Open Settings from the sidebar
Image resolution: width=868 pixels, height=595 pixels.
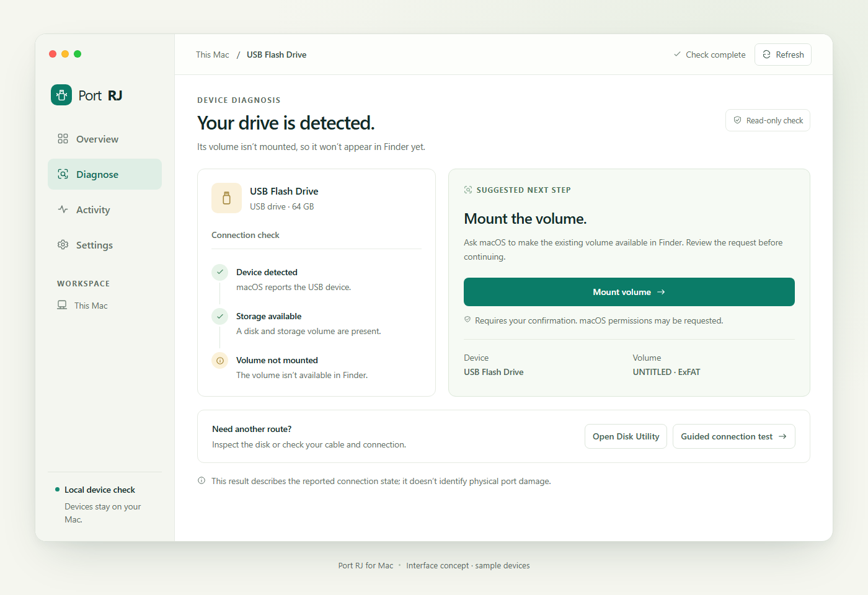105,245
